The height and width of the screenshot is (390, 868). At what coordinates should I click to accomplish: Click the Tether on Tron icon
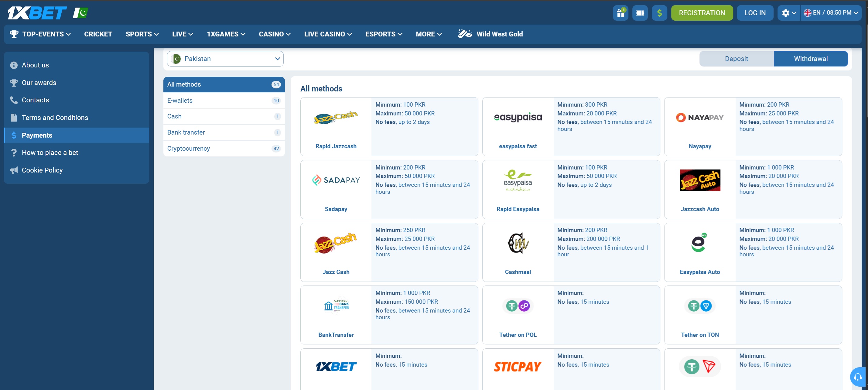click(699, 366)
